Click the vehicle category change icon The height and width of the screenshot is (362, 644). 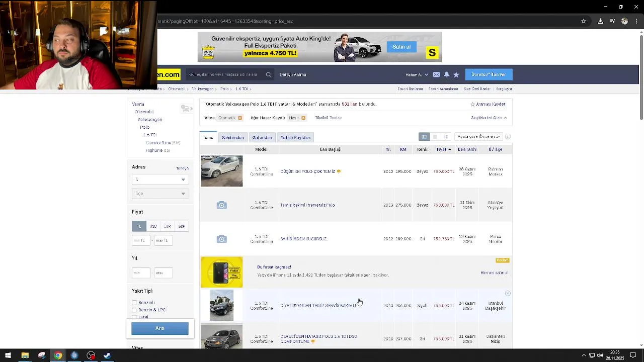pyautogui.click(x=187, y=109)
